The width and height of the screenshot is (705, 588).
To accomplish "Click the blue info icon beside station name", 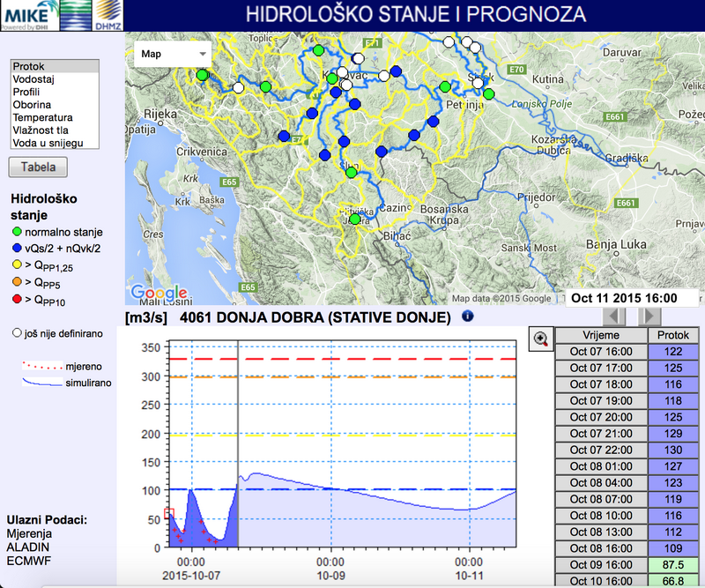I will (467, 316).
